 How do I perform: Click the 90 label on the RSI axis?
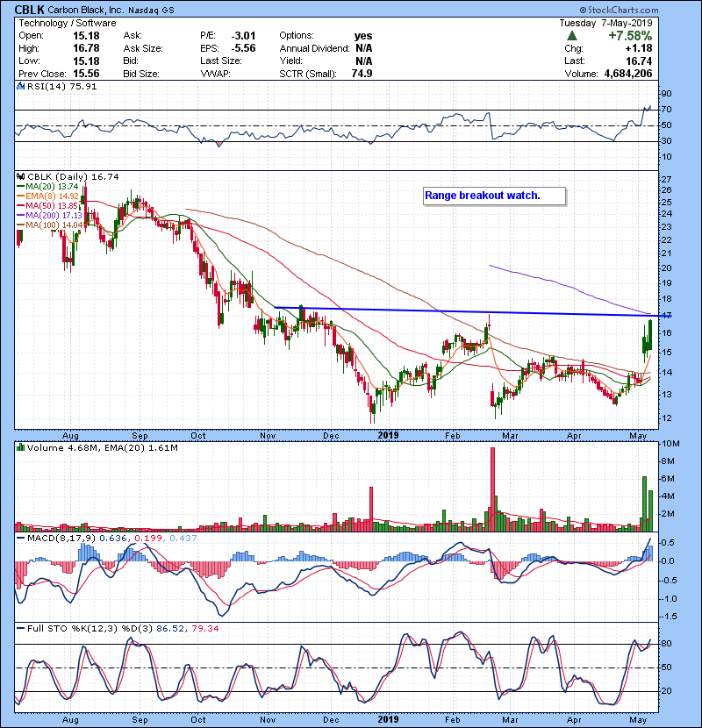[666, 94]
